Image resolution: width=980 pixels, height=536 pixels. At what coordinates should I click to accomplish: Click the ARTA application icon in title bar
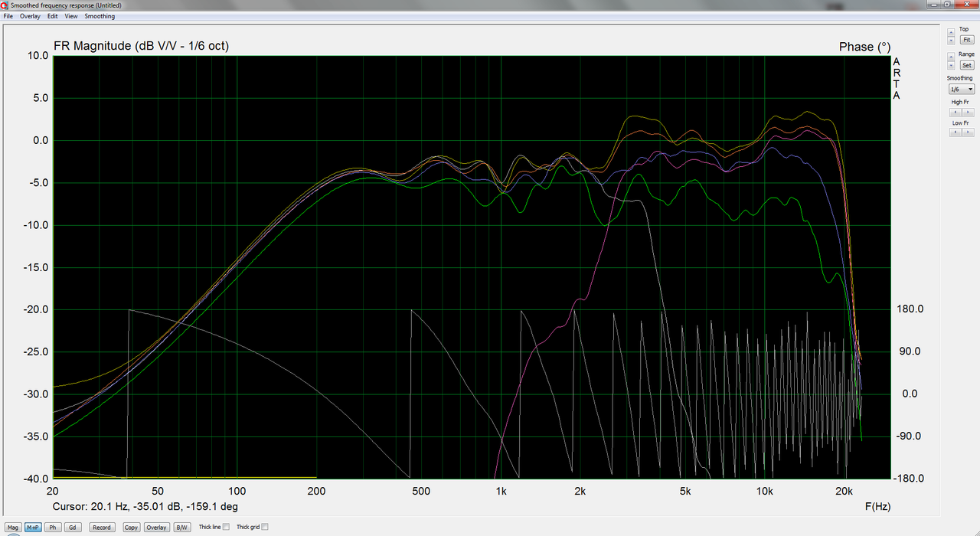5,5
